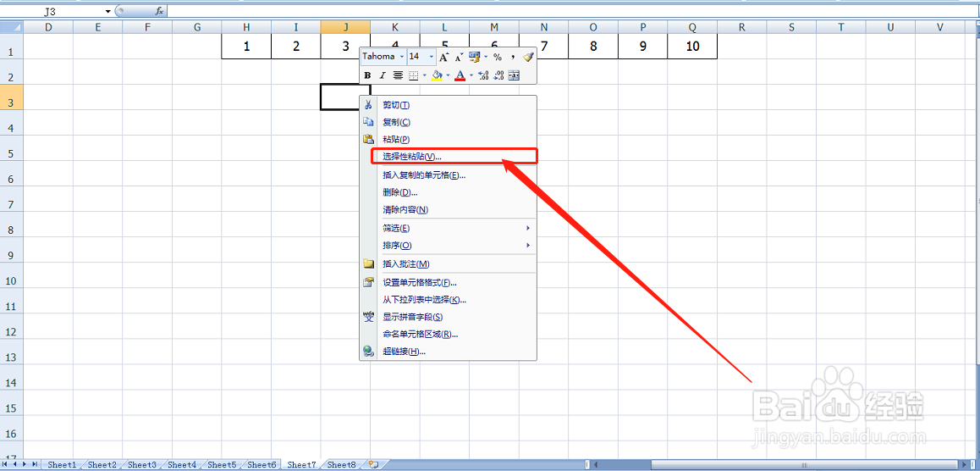
Task: Apply bottom border icon in mini toolbar
Action: click(413, 75)
